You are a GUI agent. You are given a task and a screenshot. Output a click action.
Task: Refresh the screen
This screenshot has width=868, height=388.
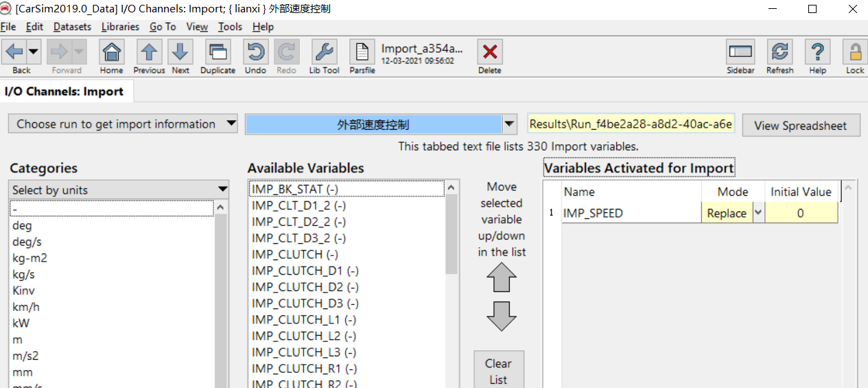click(x=779, y=52)
